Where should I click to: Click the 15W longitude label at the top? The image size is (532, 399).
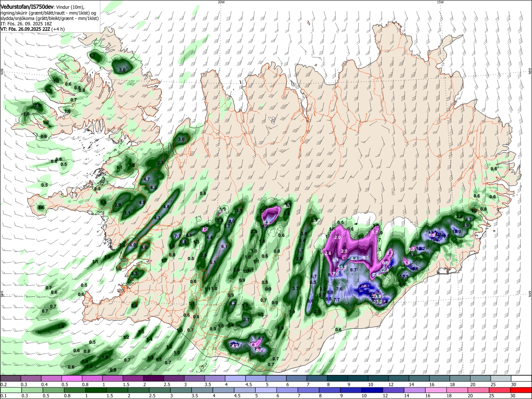tap(440, 2)
